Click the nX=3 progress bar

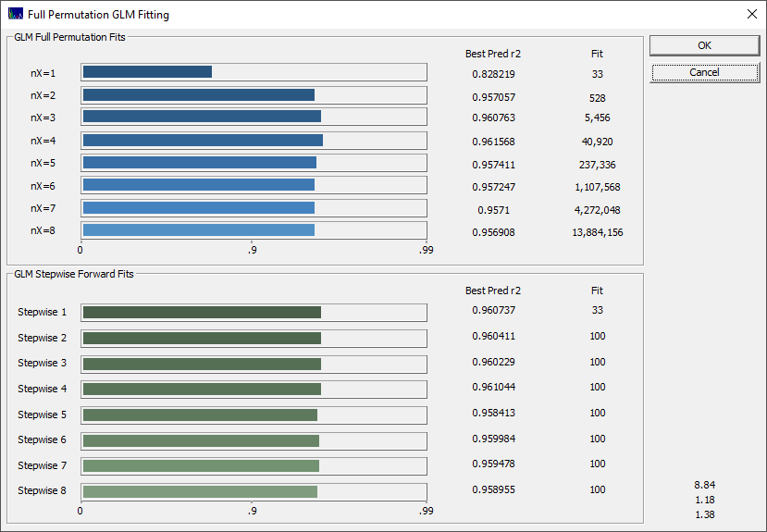point(254,117)
